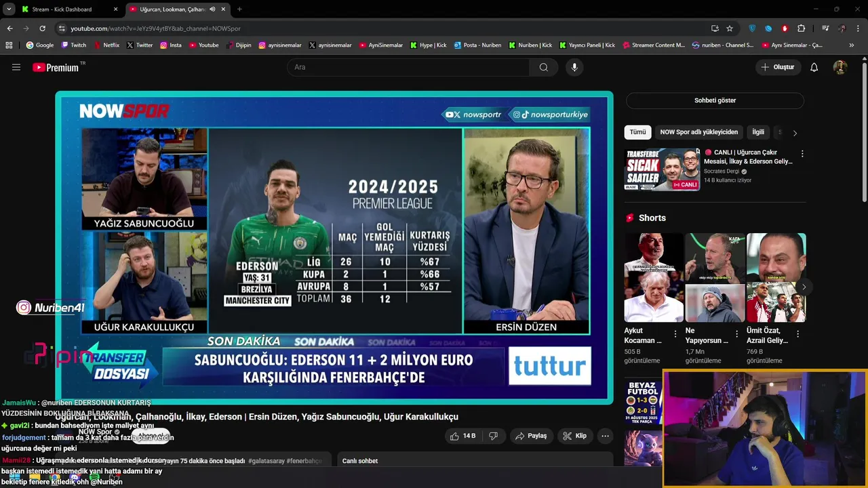868x488 pixels.
Task: Click the search magnifier button
Action: click(544, 67)
